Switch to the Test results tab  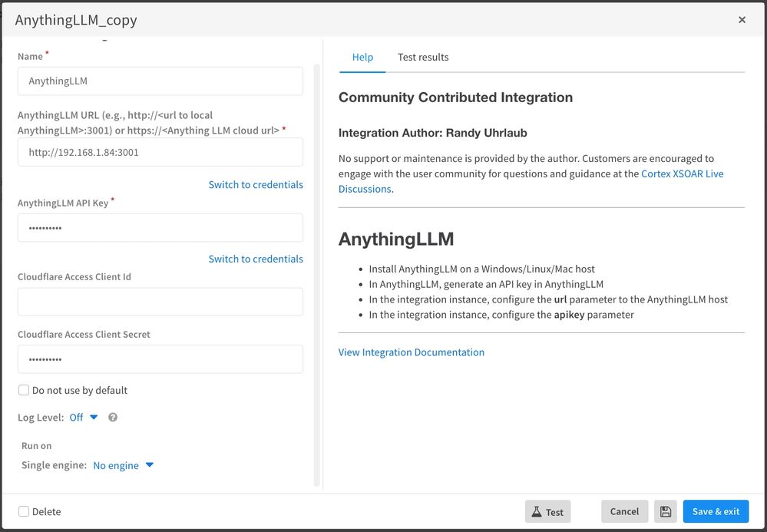click(423, 58)
